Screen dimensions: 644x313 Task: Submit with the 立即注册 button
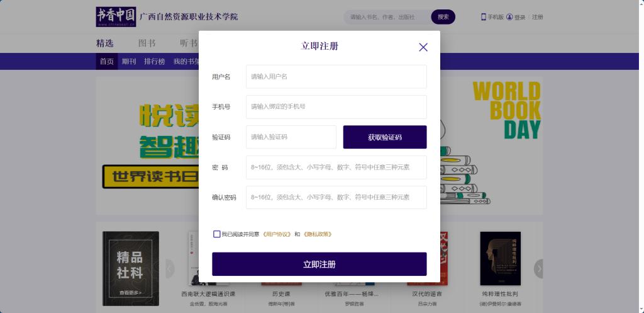[x=319, y=265]
